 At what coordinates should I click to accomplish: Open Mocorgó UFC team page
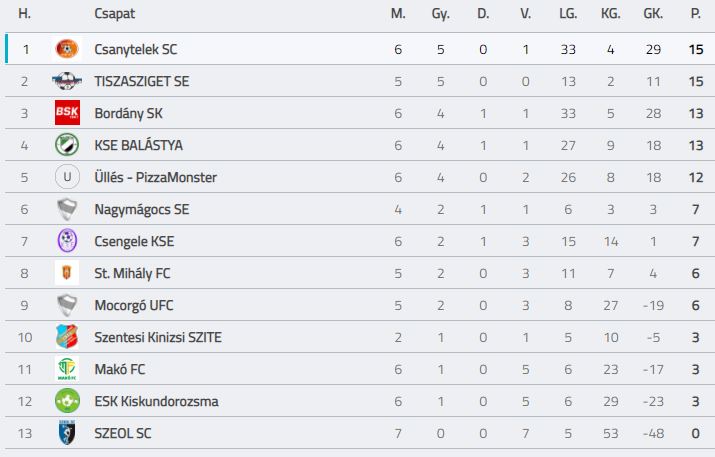pyautogui.click(x=134, y=305)
